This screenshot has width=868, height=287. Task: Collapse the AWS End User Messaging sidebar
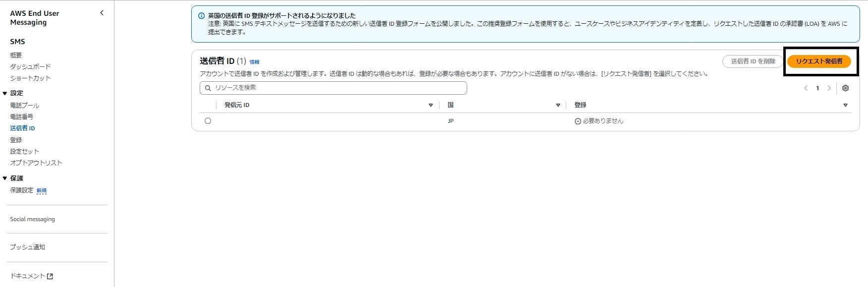(102, 13)
